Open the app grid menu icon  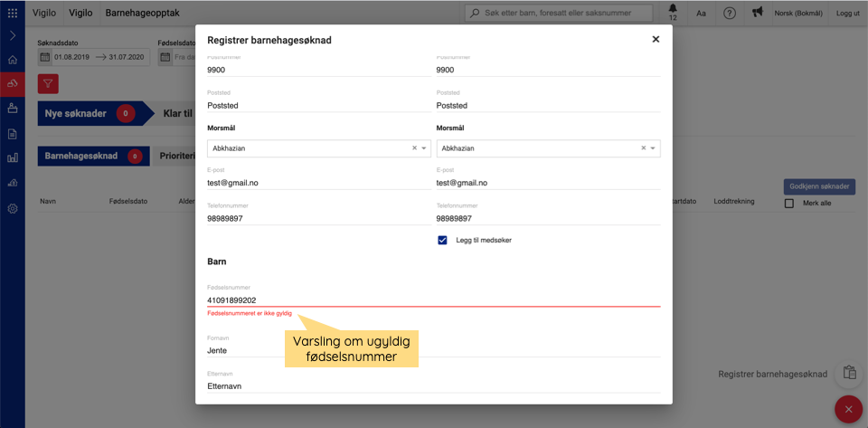(x=13, y=13)
